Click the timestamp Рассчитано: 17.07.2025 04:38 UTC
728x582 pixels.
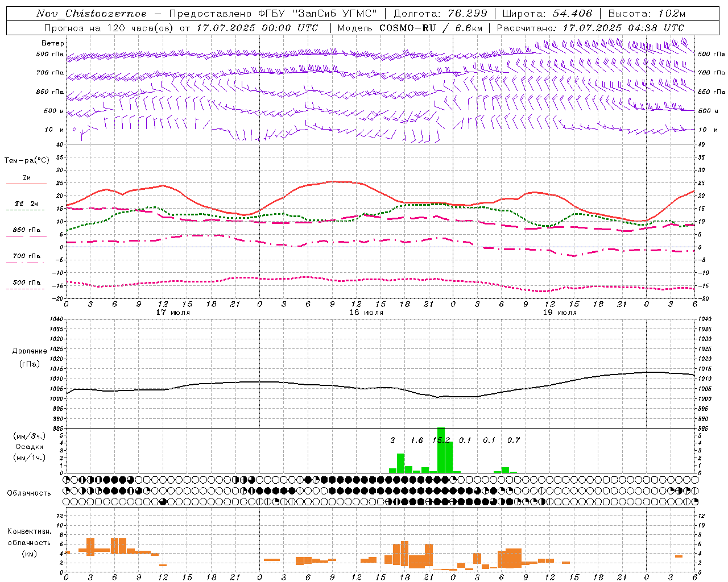[x=590, y=28]
